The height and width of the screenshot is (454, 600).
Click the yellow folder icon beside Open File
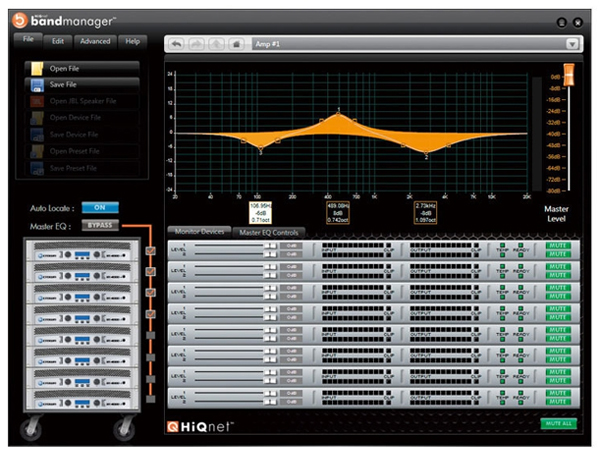coord(37,69)
